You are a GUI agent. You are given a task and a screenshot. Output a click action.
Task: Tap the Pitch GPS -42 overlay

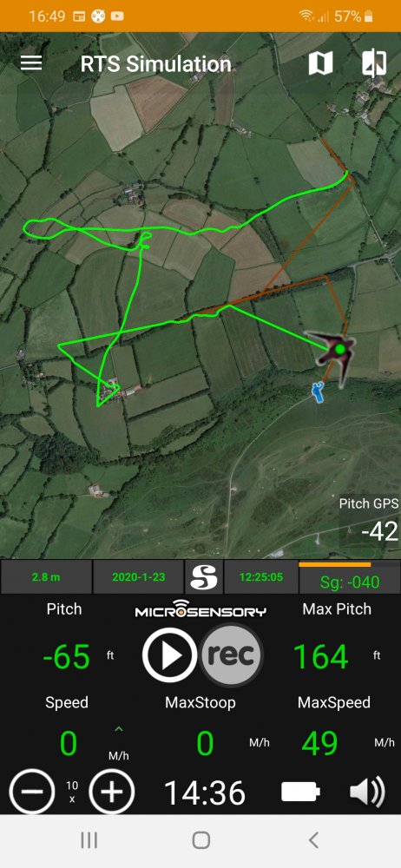tap(370, 520)
